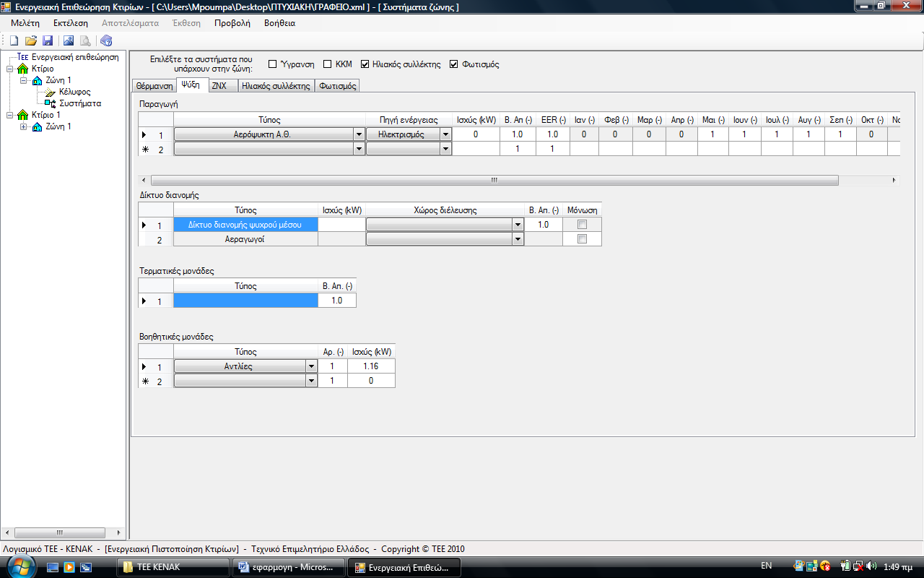Click the Ενεργειακή Επιθεώρηση taskbar button
Image resolution: width=924 pixels, height=578 pixels.
coord(404,567)
